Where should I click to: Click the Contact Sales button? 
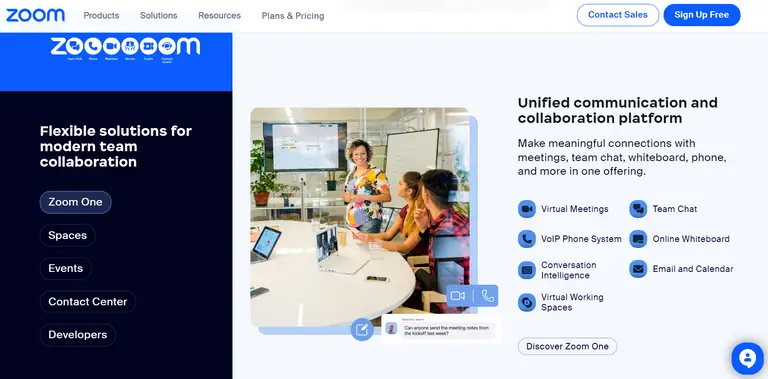click(x=618, y=15)
